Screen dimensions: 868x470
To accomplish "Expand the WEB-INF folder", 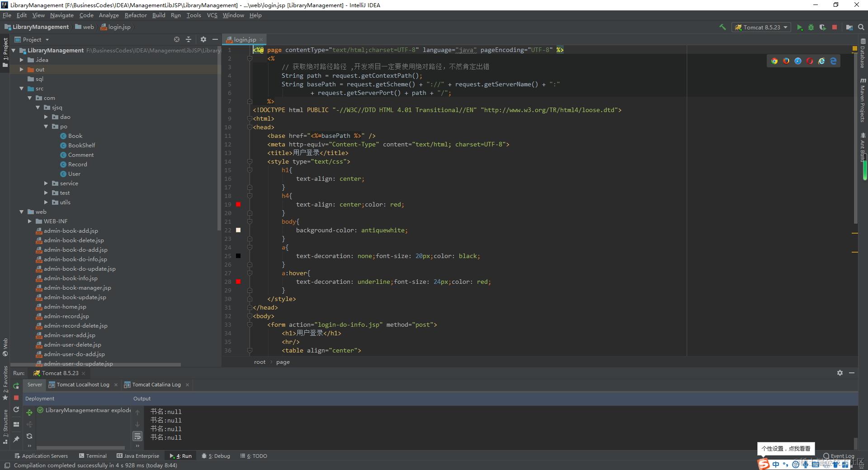I will point(30,221).
